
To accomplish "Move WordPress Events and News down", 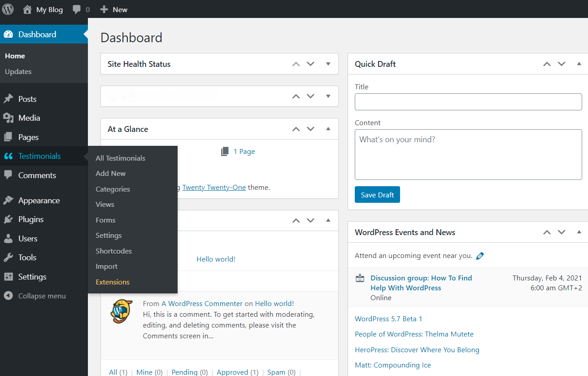I will tap(562, 232).
